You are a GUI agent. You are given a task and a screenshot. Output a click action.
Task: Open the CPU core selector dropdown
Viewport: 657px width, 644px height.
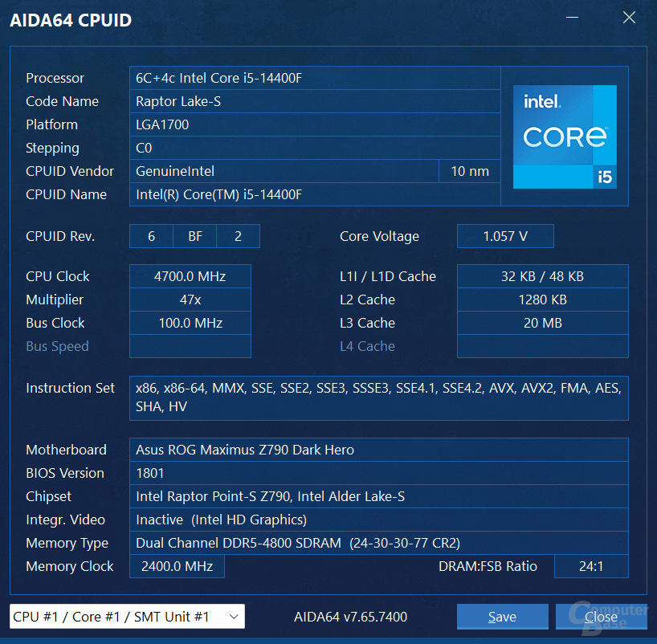[126, 616]
